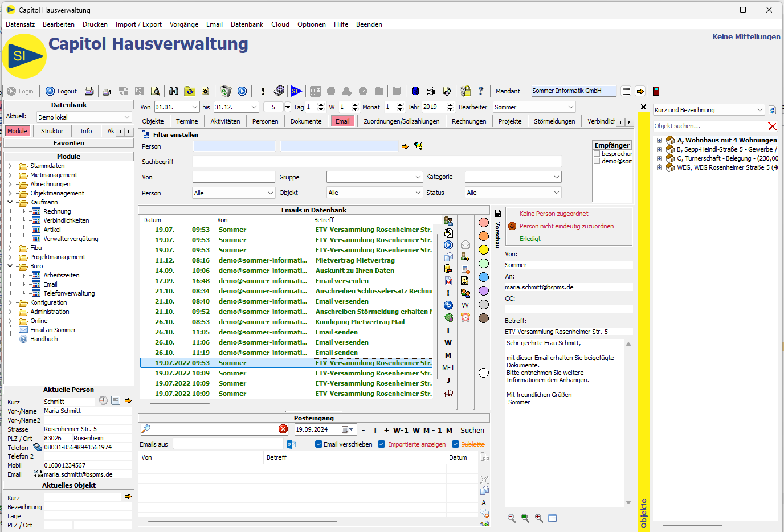Uncheck the Email verschieben checkbox

pos(319,444)
